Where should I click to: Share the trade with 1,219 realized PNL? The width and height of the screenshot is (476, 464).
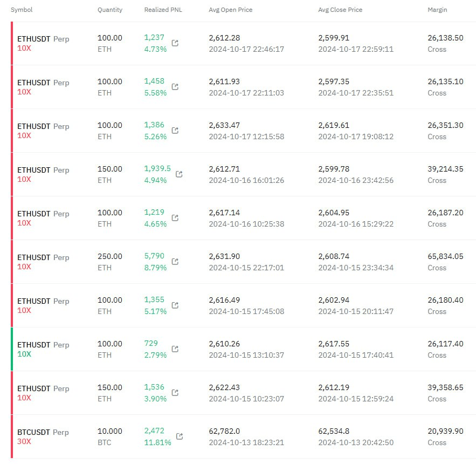coord(175,218)
